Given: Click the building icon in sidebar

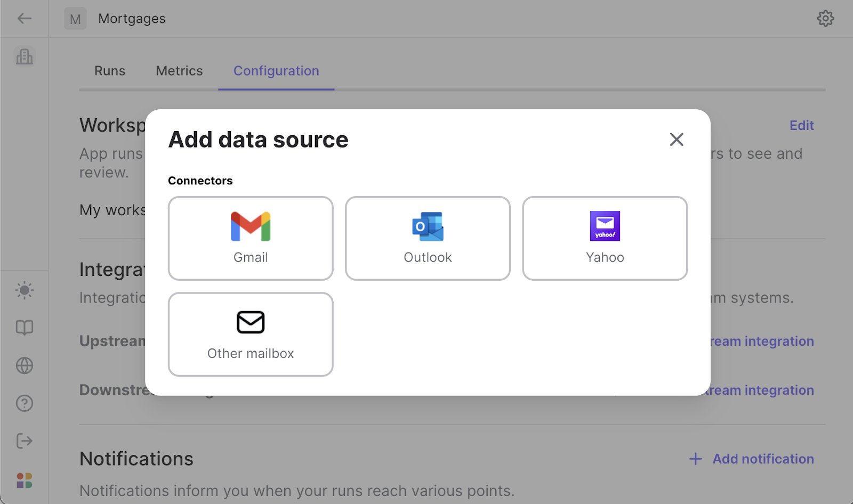Looking at the screenshot, I should 25,56.
